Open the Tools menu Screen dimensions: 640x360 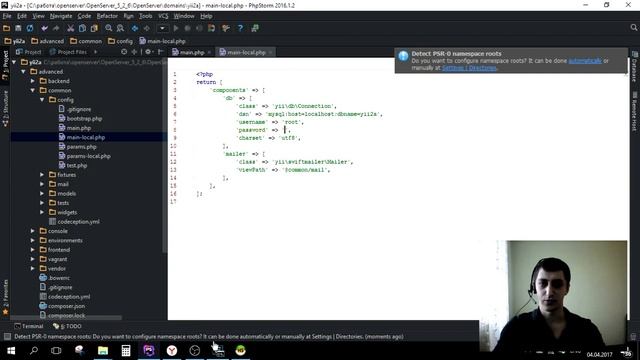[x=145, y=16]
